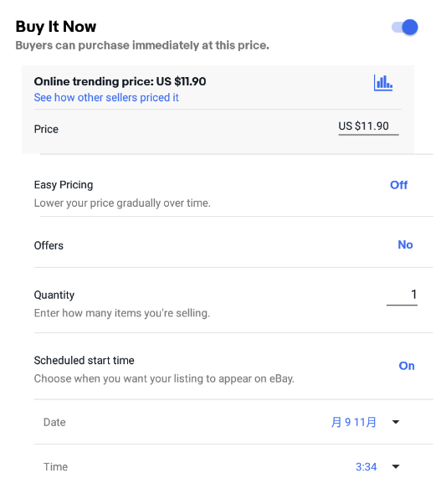
Task: Click the Offers row label
Action: coord(49,245)
